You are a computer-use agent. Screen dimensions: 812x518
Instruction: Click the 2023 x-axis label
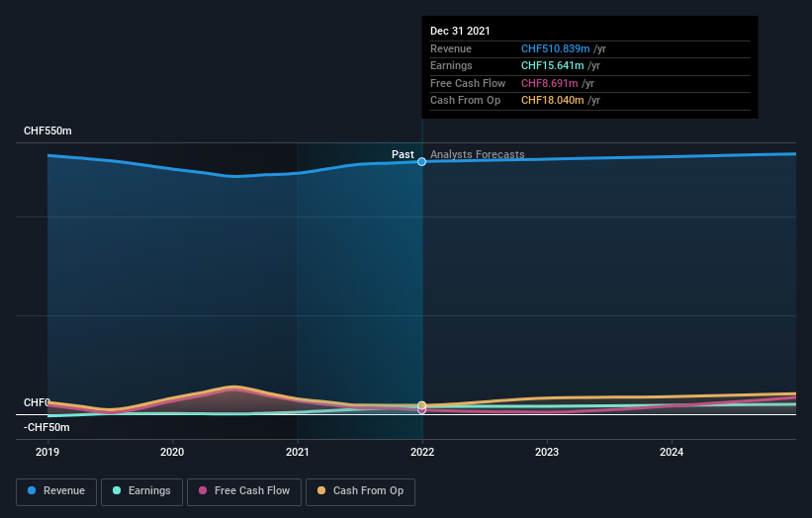coord(547,453)
